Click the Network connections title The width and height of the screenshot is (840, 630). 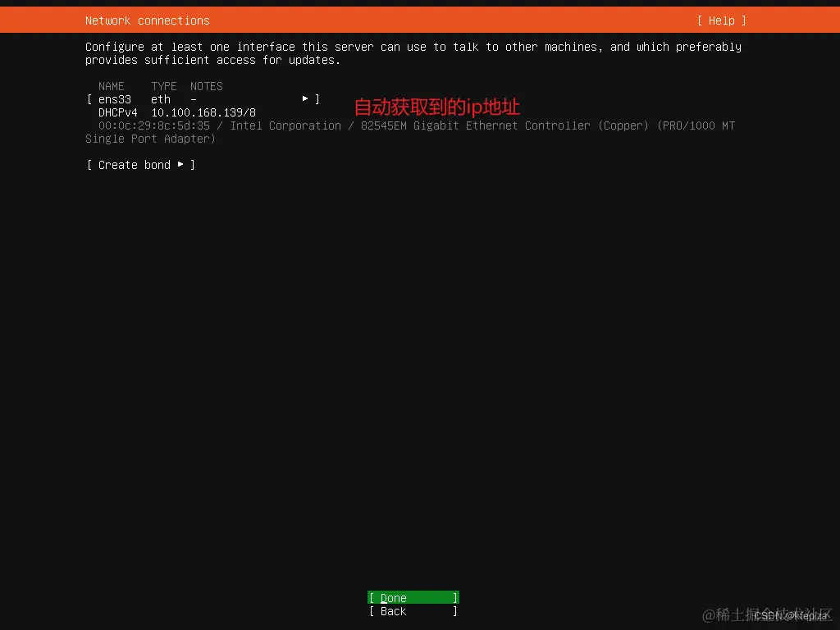point(148,21)
